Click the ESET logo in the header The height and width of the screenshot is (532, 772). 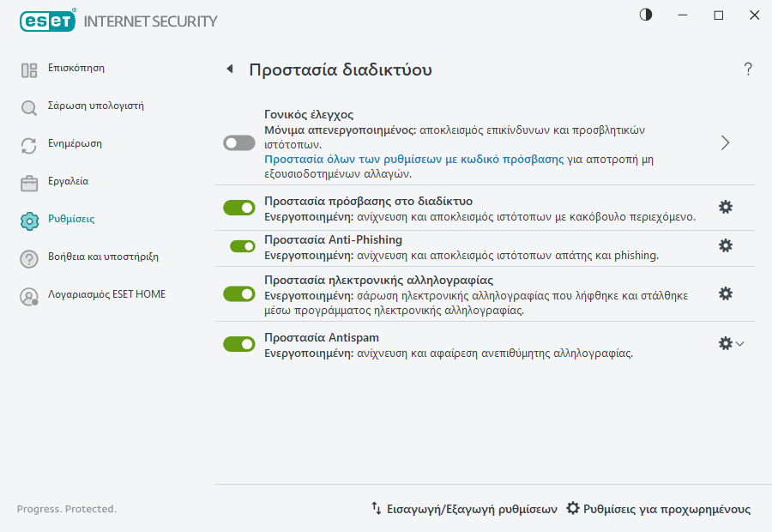tap(47, 21)
